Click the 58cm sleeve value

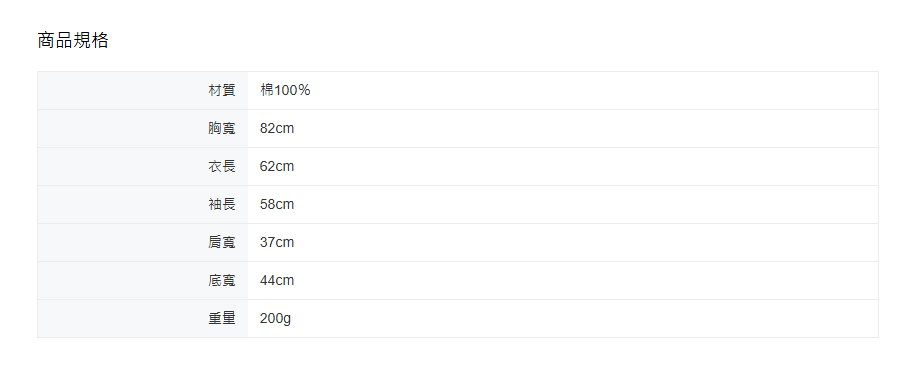pyautogui.click(x=277, y=205)
